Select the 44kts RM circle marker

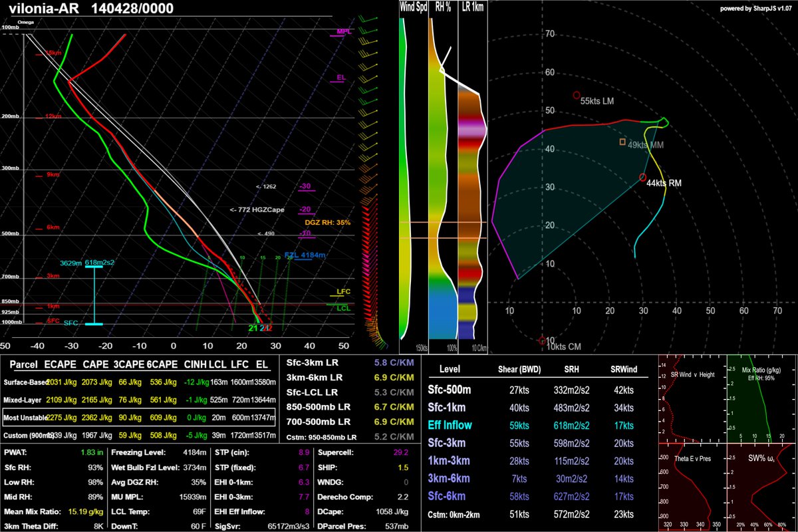coord(642,177)
